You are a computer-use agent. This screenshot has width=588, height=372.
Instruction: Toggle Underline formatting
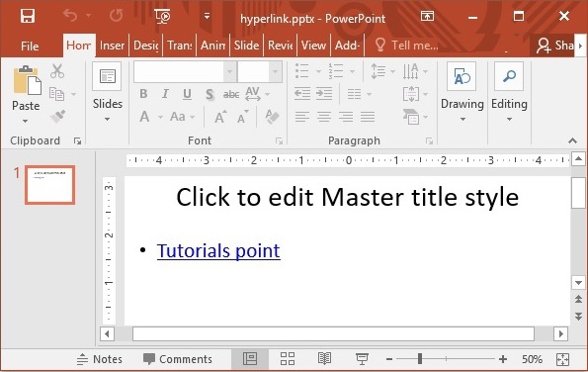[187, 94]
